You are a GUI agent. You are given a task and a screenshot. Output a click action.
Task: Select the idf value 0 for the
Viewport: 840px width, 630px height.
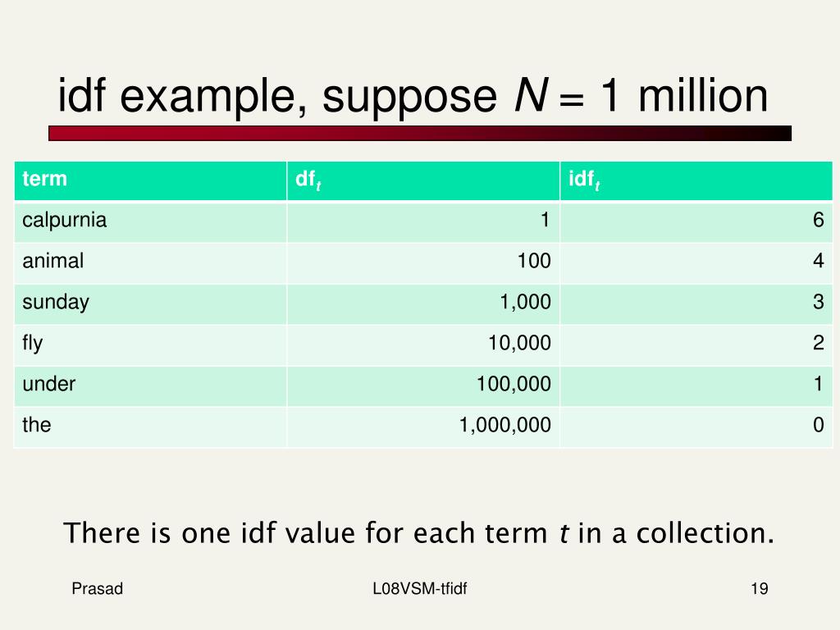click(818, 425)
